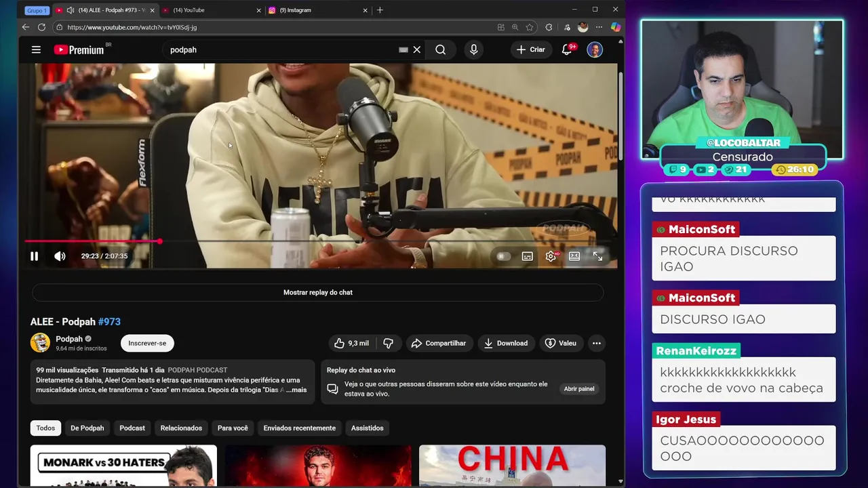Image resolution: width=868 pixels, height=488 pixels.
Task: Click the Inscrever-se subscribe button
Action: tap(147, 343)
